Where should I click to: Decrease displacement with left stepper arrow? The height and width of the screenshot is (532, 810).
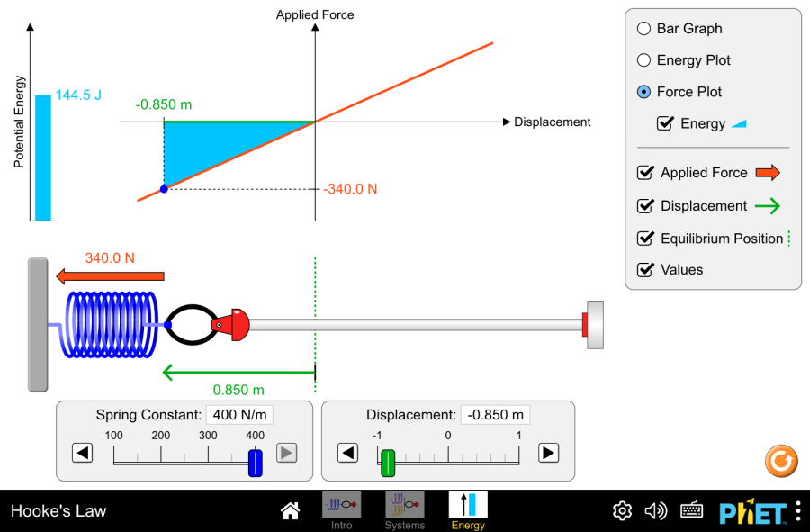click(x=348, y=453)
